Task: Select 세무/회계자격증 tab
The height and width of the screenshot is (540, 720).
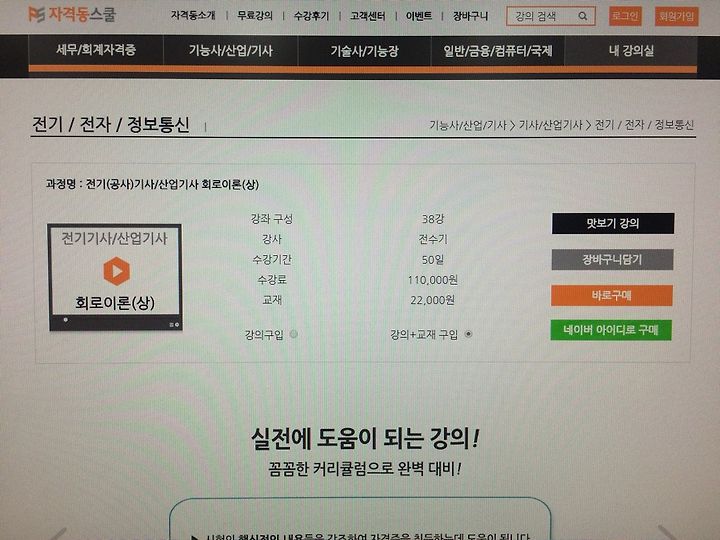Action: [96, 50]
